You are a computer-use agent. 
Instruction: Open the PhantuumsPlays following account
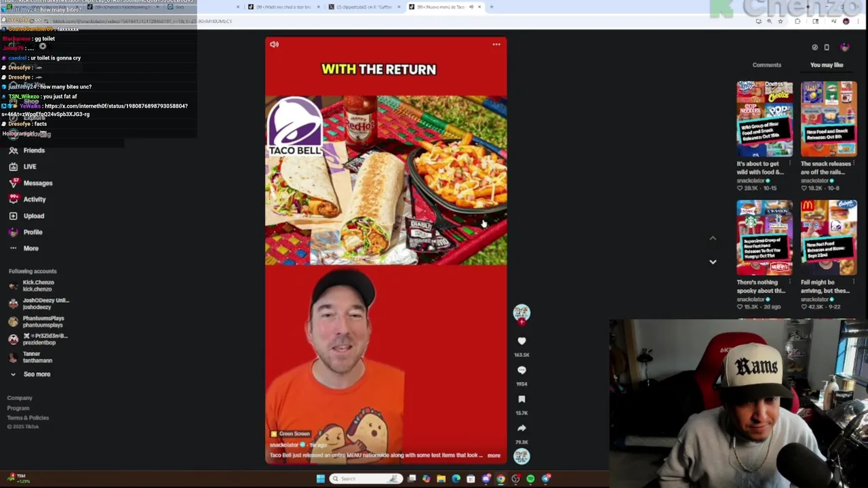pyautogui.click(x=37, y=321)
